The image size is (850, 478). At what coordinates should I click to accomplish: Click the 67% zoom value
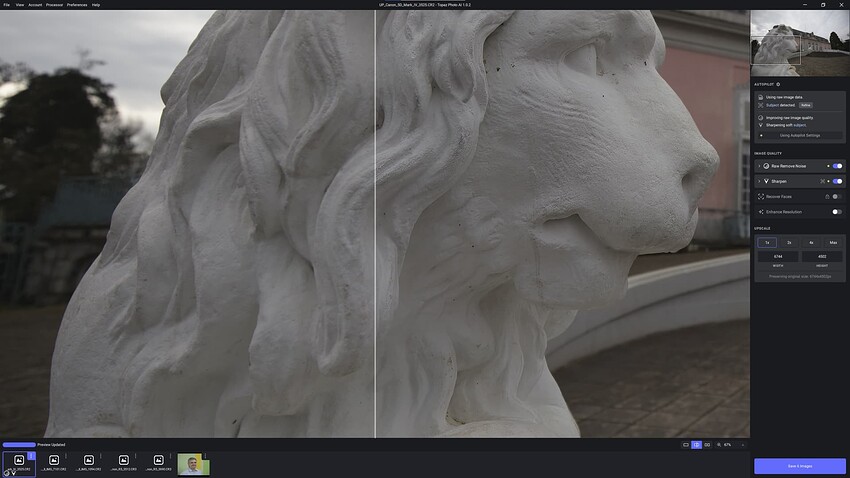click(x=727, y=444)
